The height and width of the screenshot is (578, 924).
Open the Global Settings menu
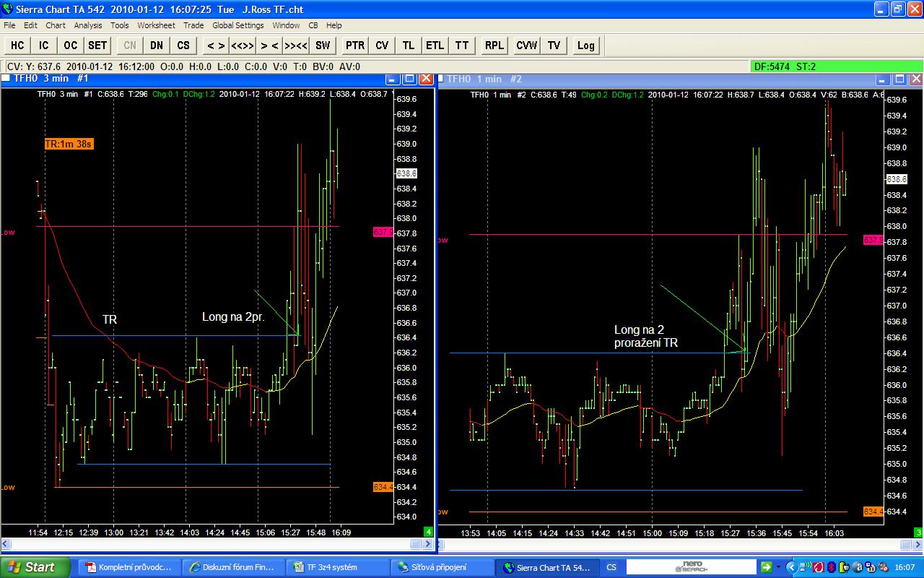coord(238,25)
